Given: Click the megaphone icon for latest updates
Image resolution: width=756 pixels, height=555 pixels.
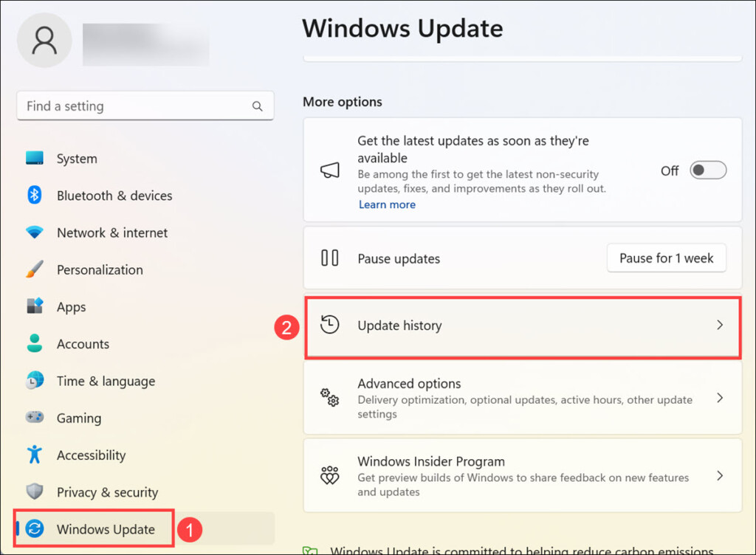Looking at the screenshot, I should click(x=330, y=170).
